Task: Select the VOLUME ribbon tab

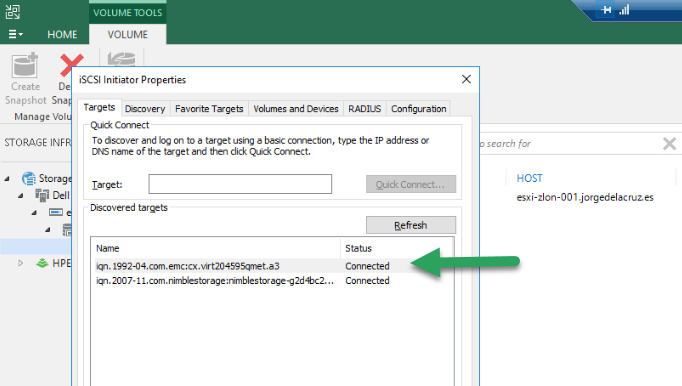Action: point(127,34)
